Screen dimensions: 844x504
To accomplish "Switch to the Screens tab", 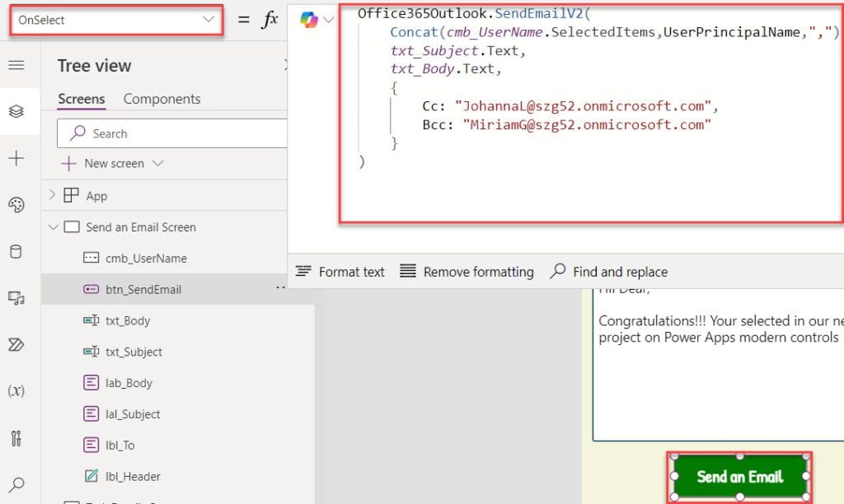I will [x=82, y=99].
